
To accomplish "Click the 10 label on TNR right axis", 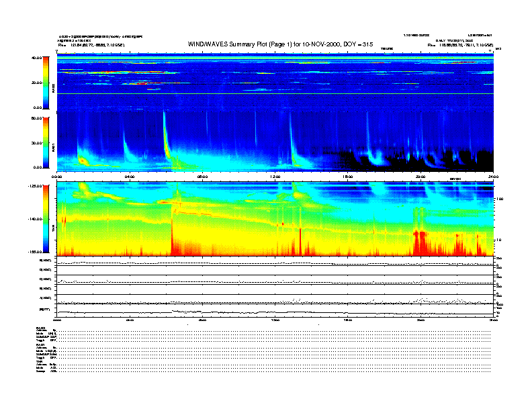I will 498,240.
